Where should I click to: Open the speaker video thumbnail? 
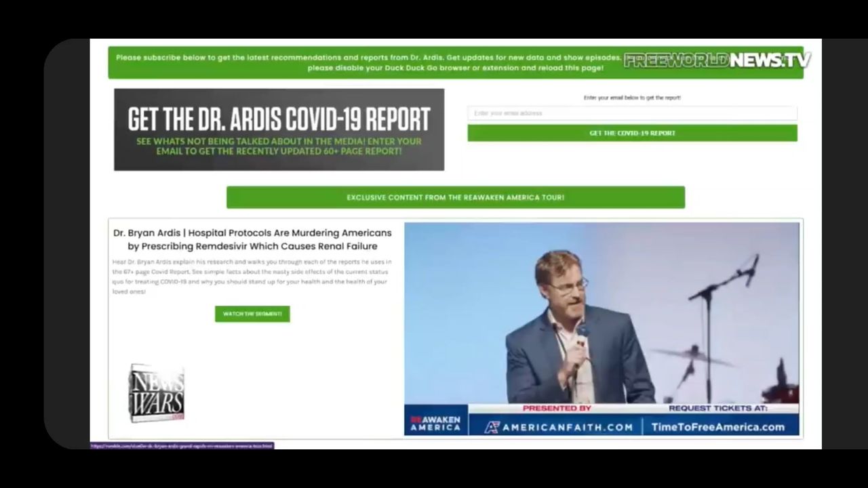click(601, 312)
